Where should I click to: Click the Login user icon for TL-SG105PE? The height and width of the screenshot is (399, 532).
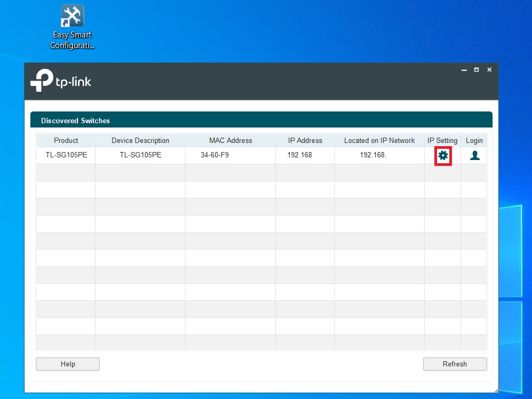(x=475, y=155)
